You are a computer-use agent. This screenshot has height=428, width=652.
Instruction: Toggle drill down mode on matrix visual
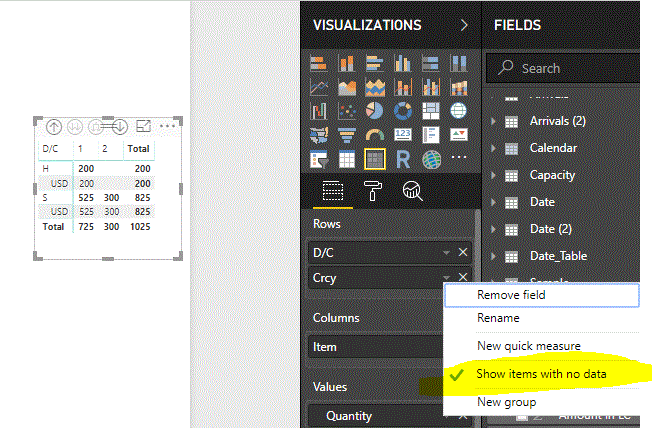(120, 127)
